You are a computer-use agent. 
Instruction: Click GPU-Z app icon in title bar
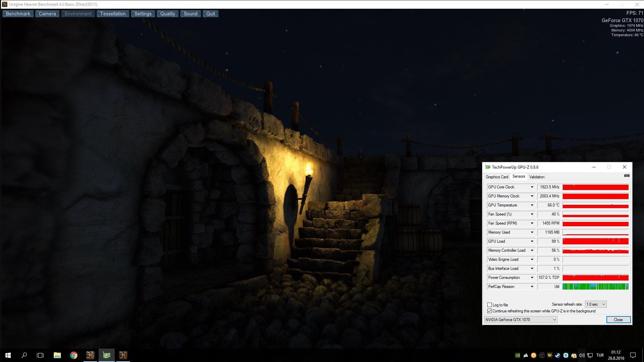tap(488, 167)
